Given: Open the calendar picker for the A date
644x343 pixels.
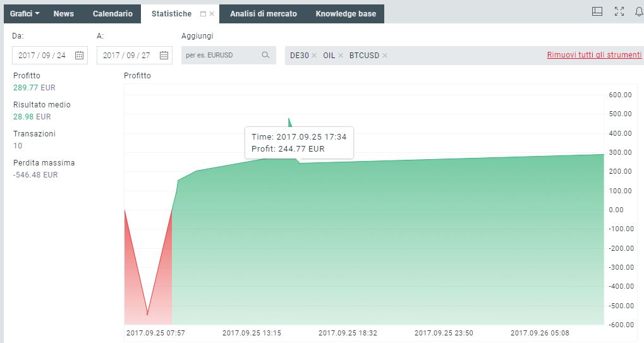Looking at the screenshot, I should coord(164,56).
